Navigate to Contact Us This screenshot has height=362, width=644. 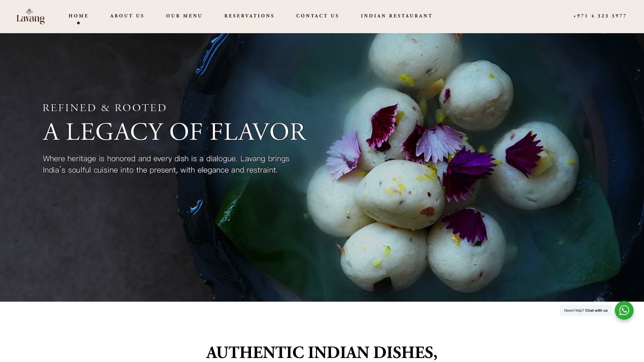click(317, 16)
